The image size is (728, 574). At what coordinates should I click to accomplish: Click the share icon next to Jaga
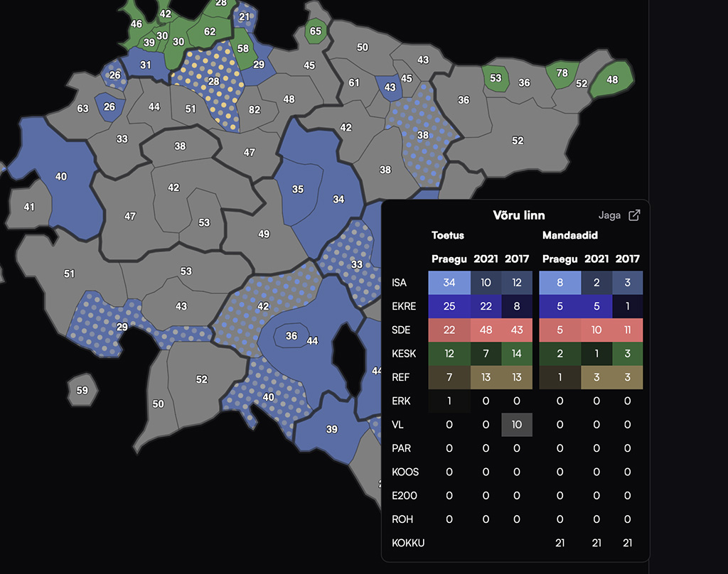point(635,215)
